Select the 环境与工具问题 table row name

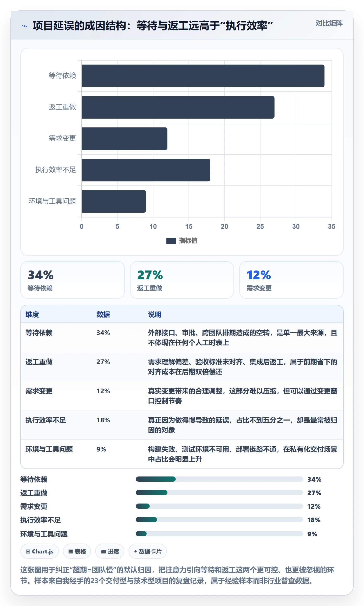(x=49, y=449)
